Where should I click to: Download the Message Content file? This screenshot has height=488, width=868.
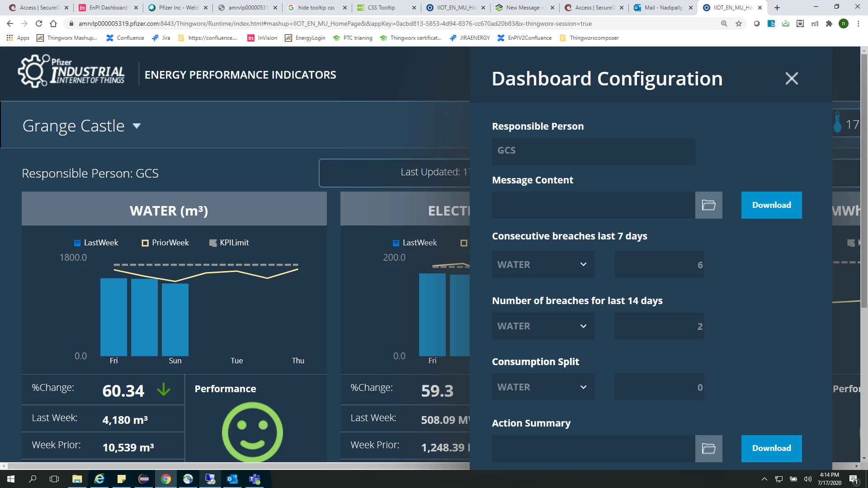tap(771, 205)
